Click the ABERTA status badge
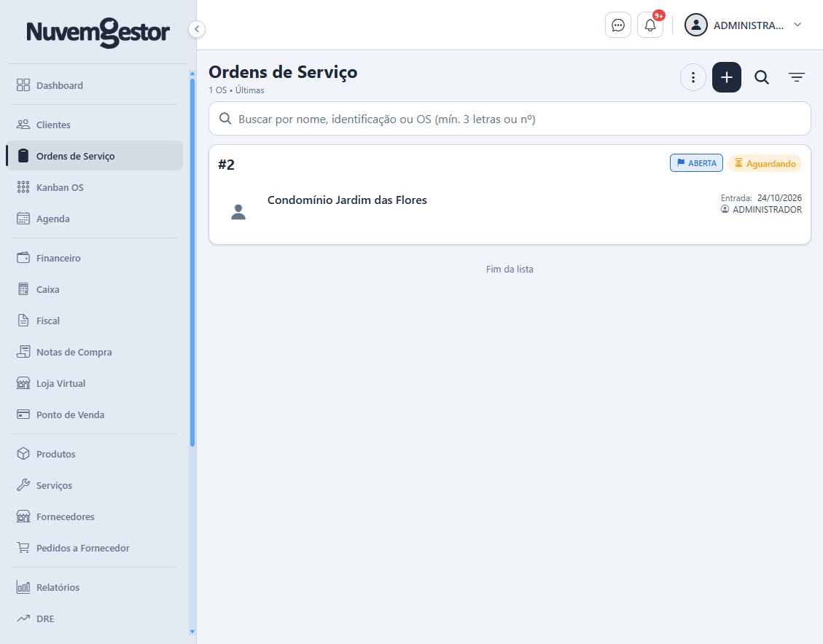 [696, 163]
